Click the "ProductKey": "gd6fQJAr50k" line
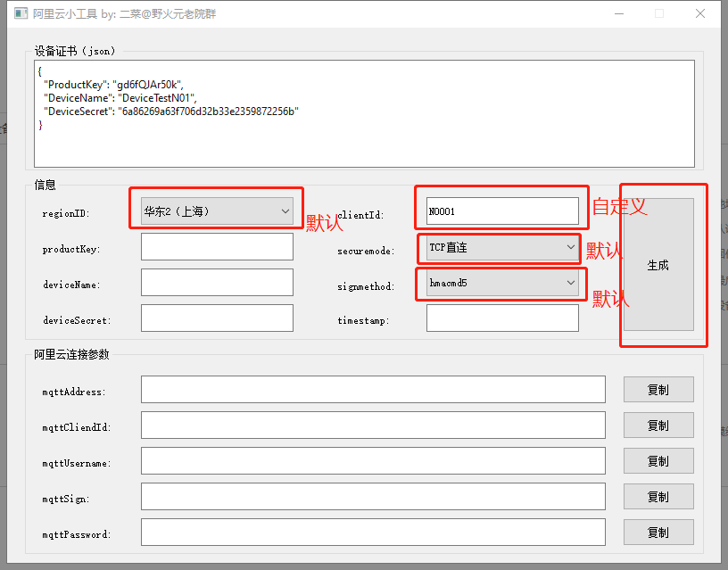728x570 pixels. tap(113, 85)
